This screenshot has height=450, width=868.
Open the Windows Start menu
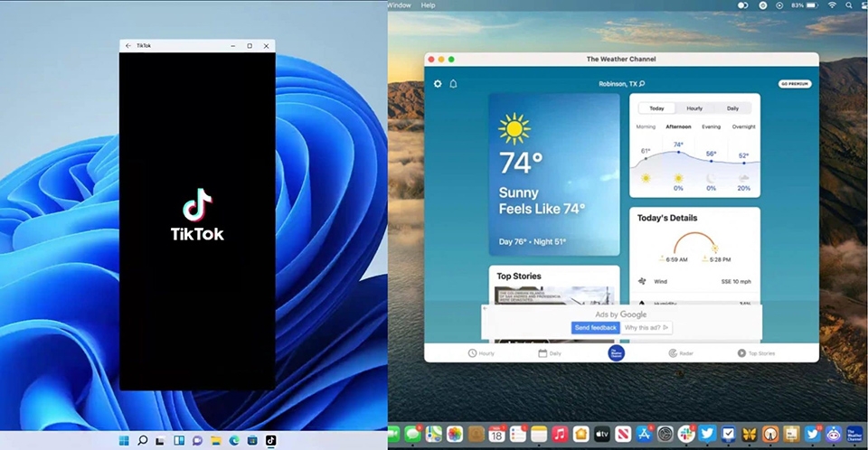(x=124, y=441)
